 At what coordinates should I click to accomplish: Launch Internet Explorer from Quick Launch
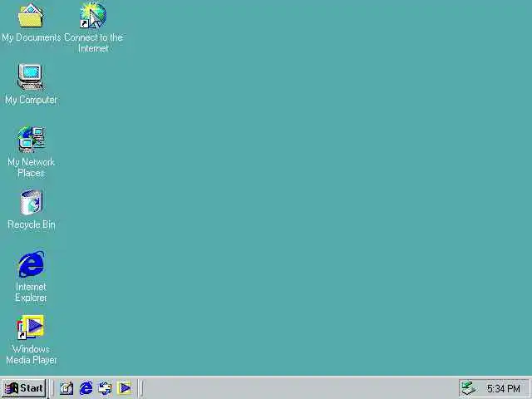click(x=86, y=388)
